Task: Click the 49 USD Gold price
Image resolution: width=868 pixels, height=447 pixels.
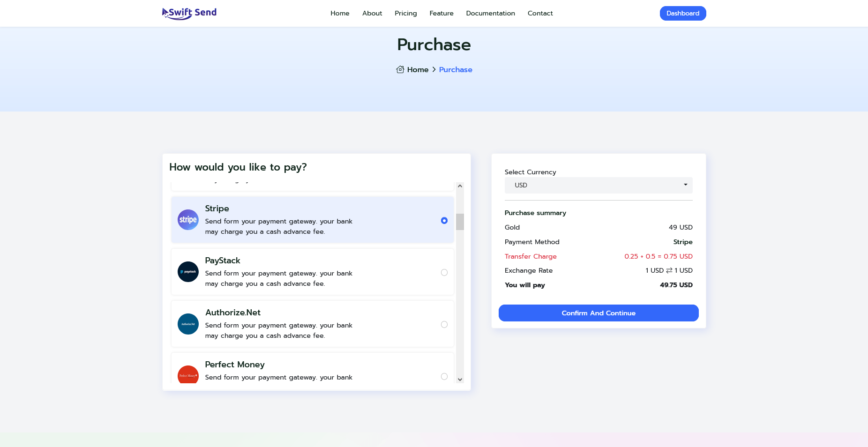Action: [681, 227]
